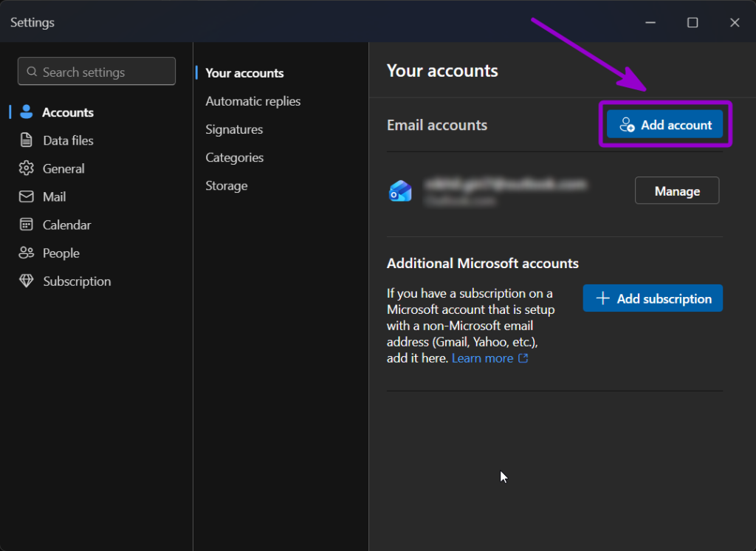Image resolution: width=756 pixels, height=551 pixels.
Task: Minimize the Settings window
Action: click(650, 23)
